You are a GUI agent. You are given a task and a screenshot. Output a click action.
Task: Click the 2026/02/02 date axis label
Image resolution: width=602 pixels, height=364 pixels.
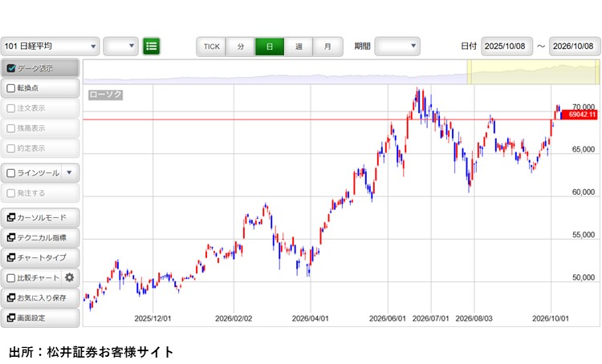(x=234, y=318)
